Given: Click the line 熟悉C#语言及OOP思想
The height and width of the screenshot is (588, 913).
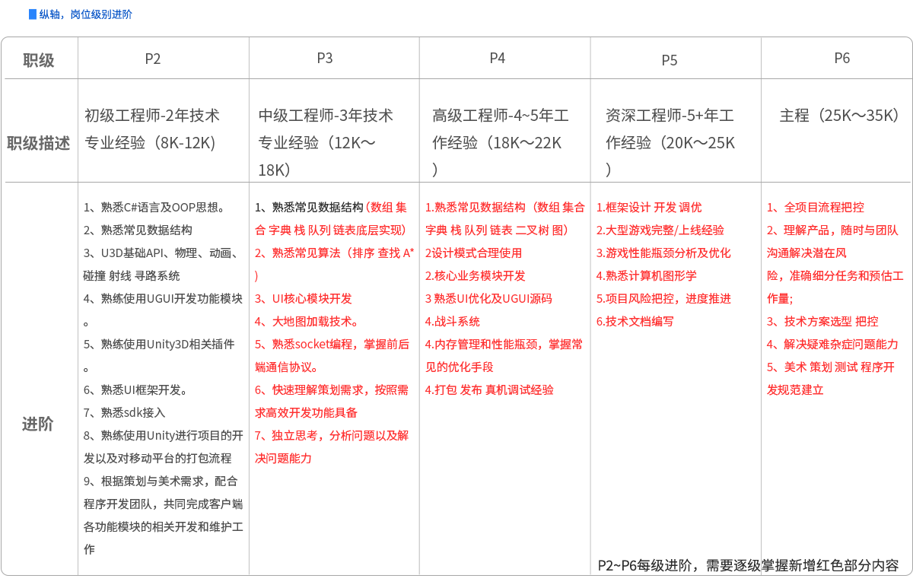Looking at the screenshot, I should point(154,208).
